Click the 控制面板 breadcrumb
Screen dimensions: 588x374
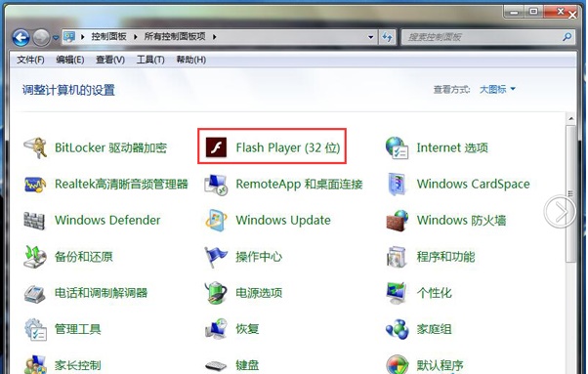[108, 37]
